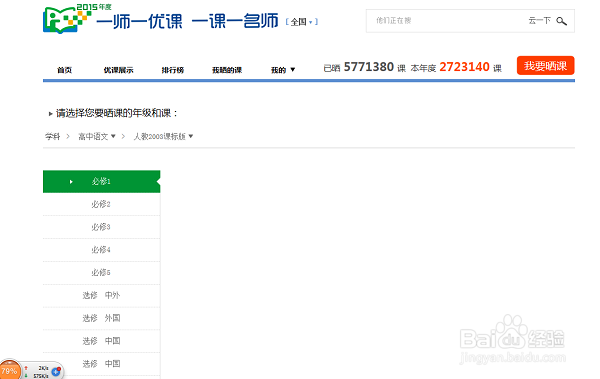Image resolution: width=600 pixels, height=379 pixels.
Task: Open the 人教2003课标版 edition dropdown
Action: [x=163, y=136]
